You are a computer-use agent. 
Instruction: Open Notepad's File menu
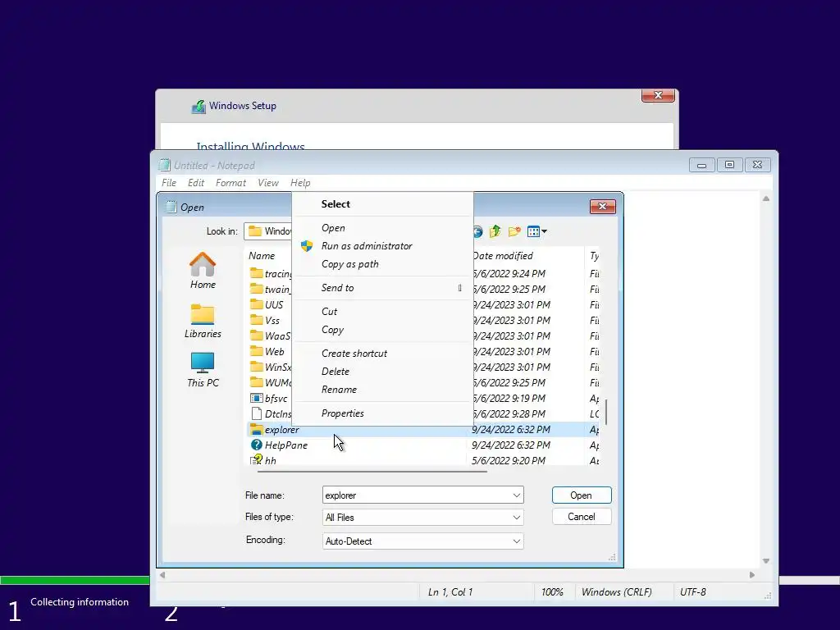point(169,183)
